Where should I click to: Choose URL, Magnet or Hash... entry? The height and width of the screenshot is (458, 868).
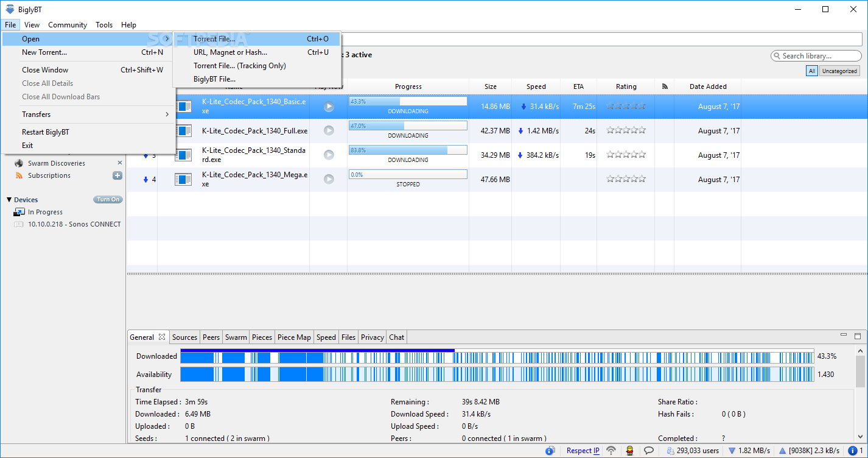(x=257, y=52)
